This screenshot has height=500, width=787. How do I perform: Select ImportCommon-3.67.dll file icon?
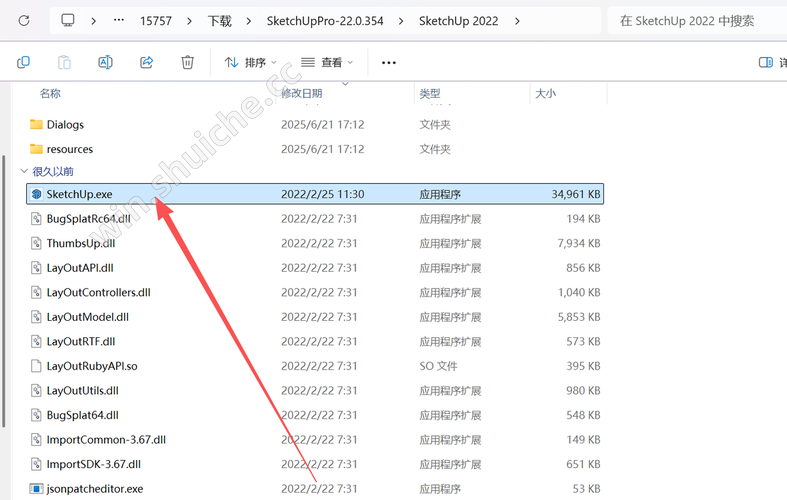[36, 440]
